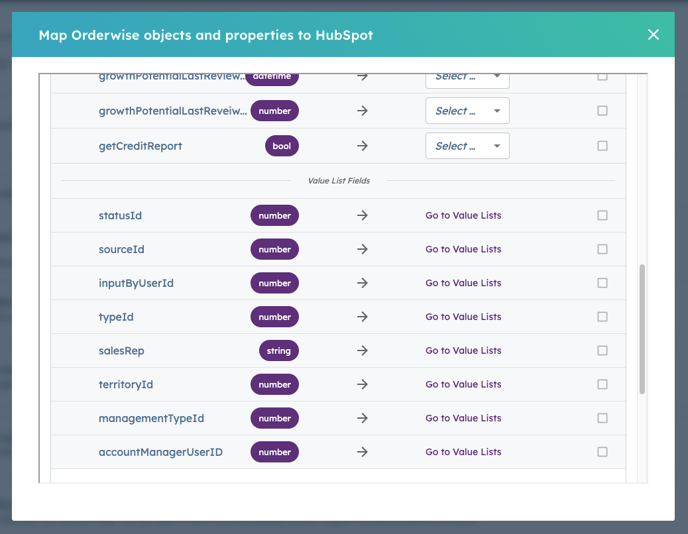Click the number badge in inputByUserId row
688x534 pixels.
pos(275,283)
